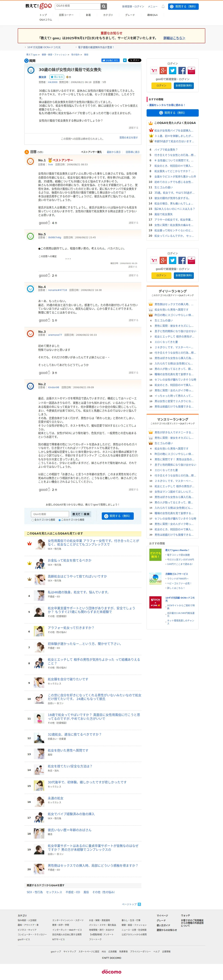Focus the header Q&Aを検索 field
This screenshot has height=980, width=223.
point(77,6)
